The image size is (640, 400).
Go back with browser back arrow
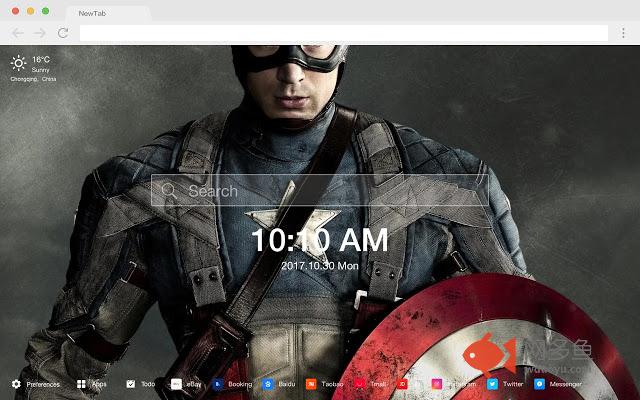(x=18, y=33)
